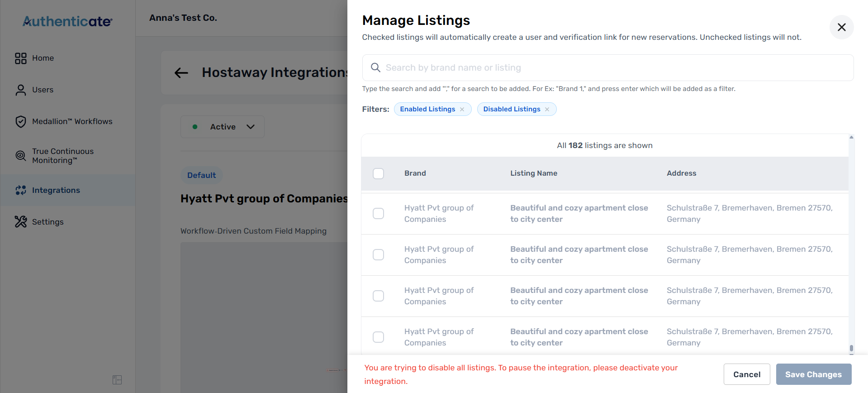Click Workflow-Driven Custom Field Mapping text

(x=253, y=231)
